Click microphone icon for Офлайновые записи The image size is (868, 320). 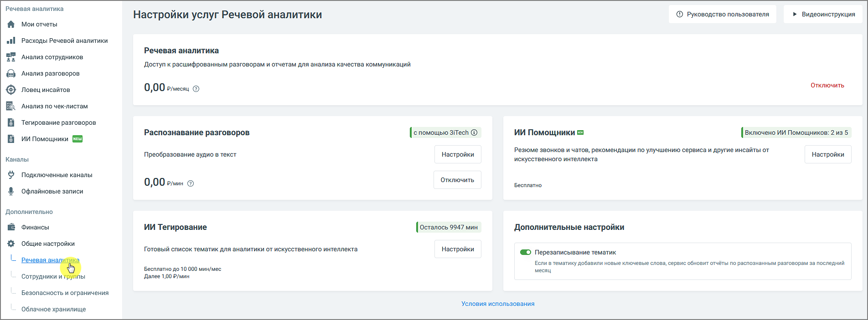tap(11, 191)
